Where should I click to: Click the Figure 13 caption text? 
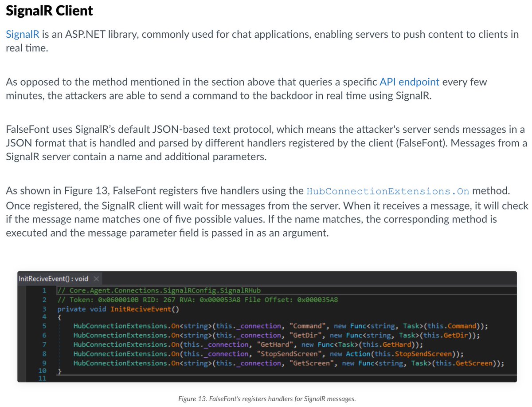pos(267,399)
